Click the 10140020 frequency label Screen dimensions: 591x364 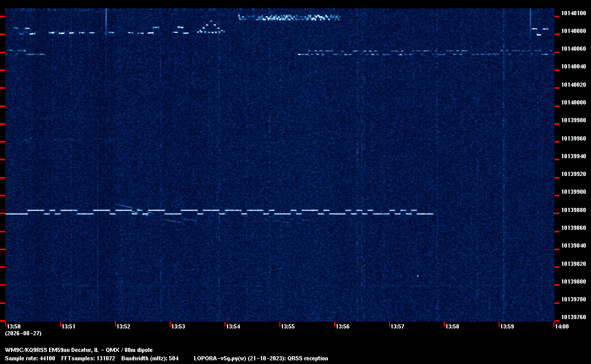pyautogui.click(x=574, y=85)
